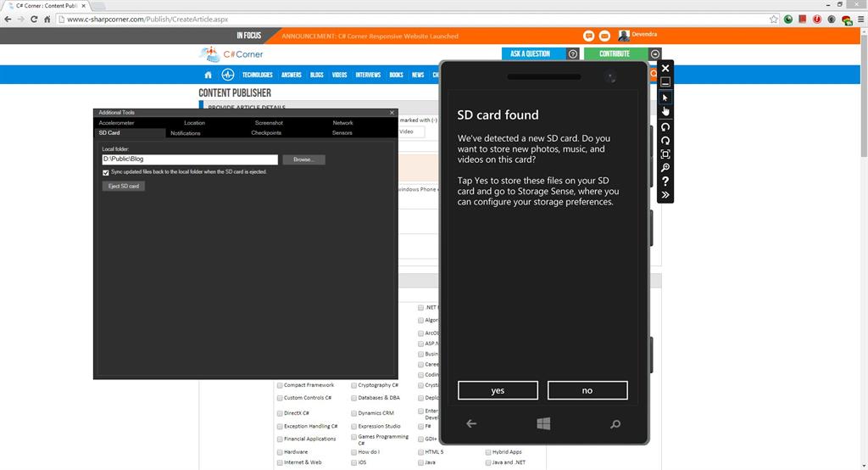This screenshot has width=868, height=470.
Task: Click the pulse activity icon in nav bar
Action: click(x=227, y=75)
